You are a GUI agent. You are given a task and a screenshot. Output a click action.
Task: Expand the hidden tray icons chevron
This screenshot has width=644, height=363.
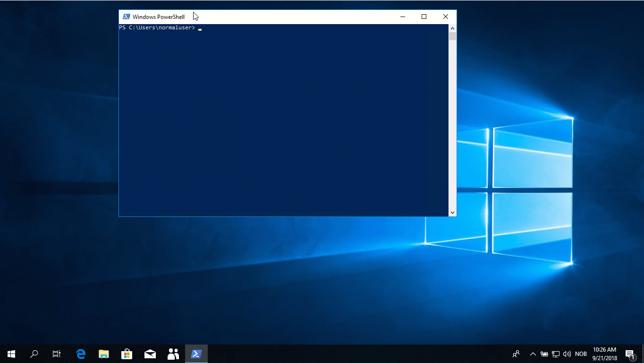pyautogui.click(x=533, y=354)
